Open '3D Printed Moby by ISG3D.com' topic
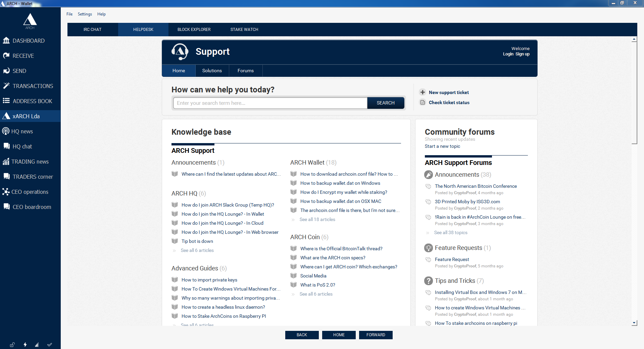Screen dimensions: 644x349 click(x=467, y=202)
